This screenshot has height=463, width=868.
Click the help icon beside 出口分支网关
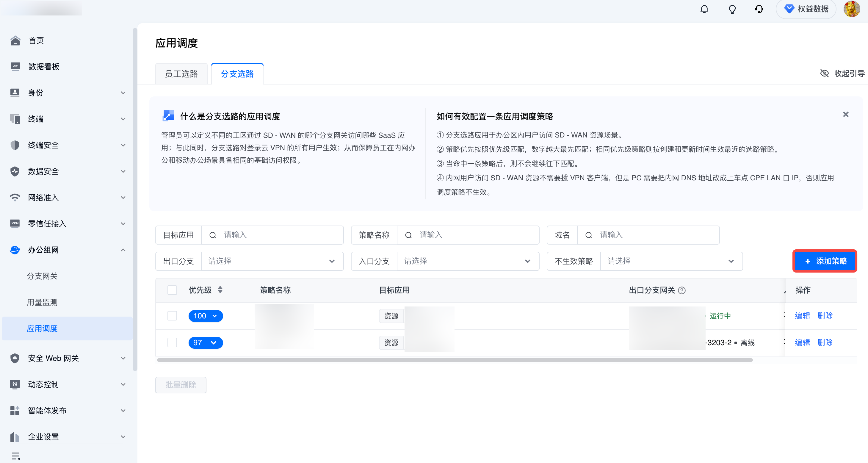(x=682, y=290)
